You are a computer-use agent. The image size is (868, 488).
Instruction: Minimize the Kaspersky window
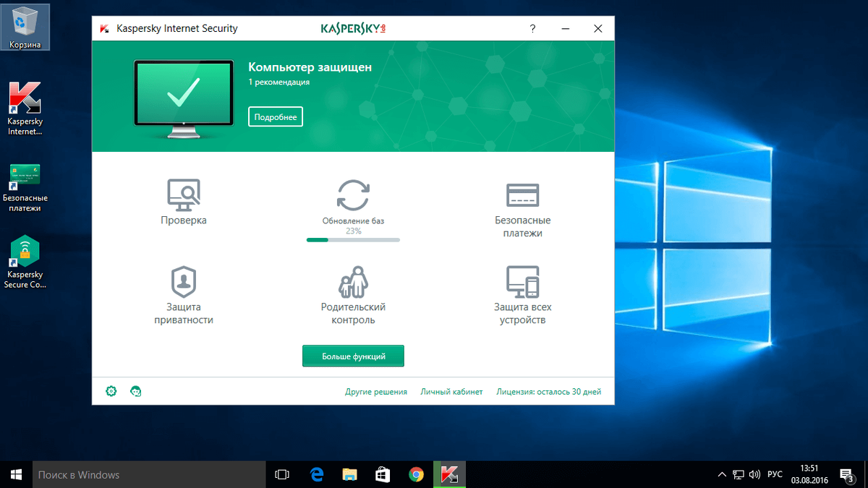click(x=566, y=29)
